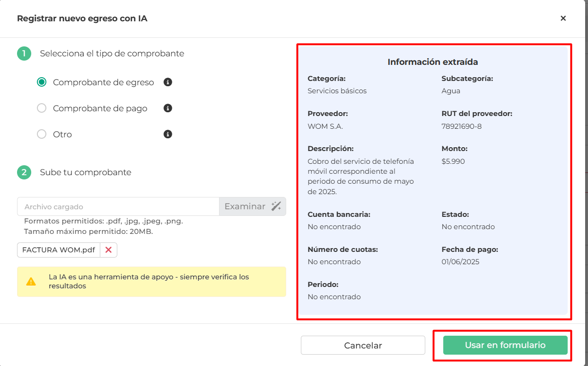Screen dimensions: 588x366
Task: Click the Archivo cargado file input field
Action: click(x=118, y=206)
